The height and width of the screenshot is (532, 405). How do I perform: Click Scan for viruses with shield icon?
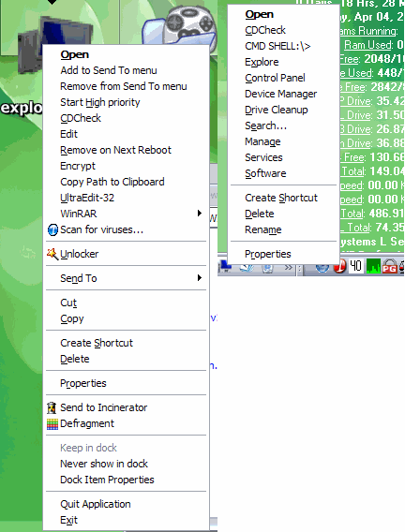126,229
